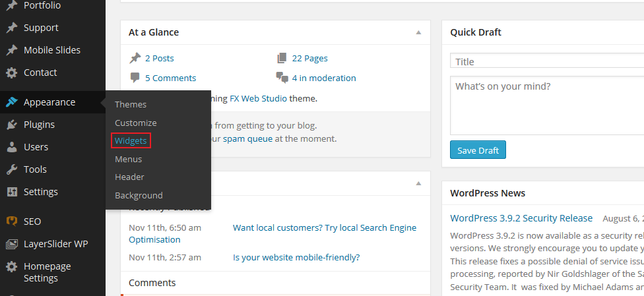The height and width of the screenshot is (296, 644).
Task: Click the speech bubble icon beside 5 Comments
Action: pos(135,78)
